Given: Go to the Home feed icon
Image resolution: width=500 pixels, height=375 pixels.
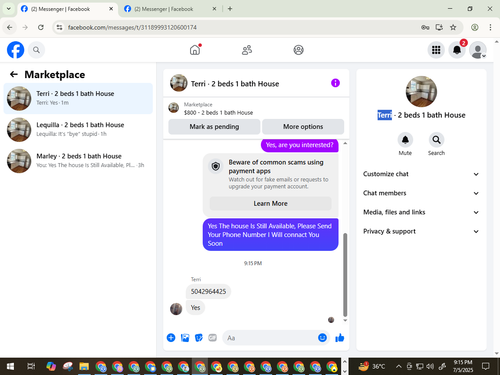Looking at the screenshot, I should point(195,50).
